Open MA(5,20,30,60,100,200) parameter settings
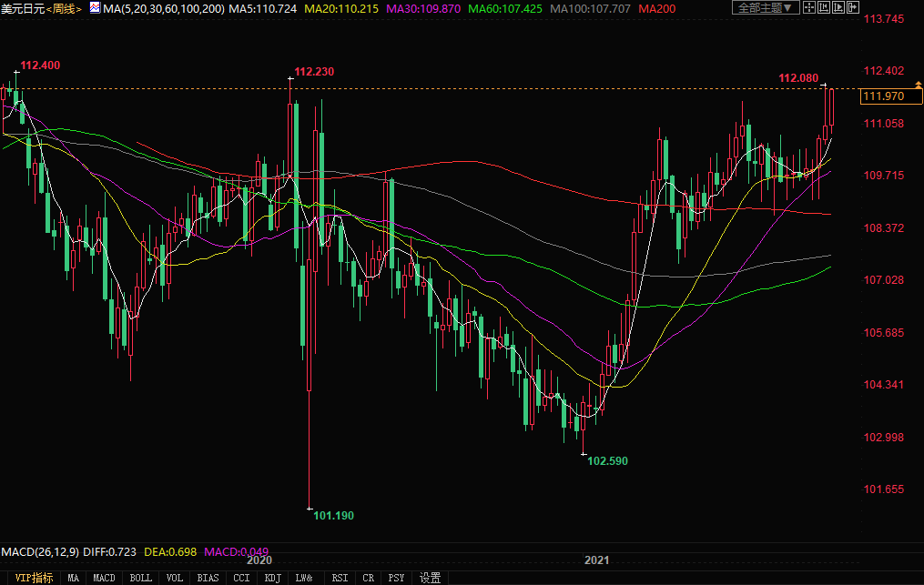924x585 pixels. tap(162, 7)
